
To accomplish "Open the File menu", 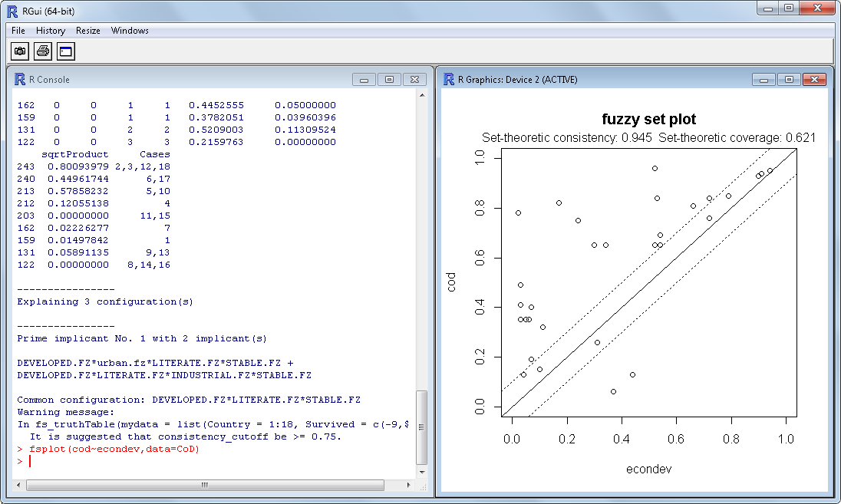I will [x=18, y=31].
